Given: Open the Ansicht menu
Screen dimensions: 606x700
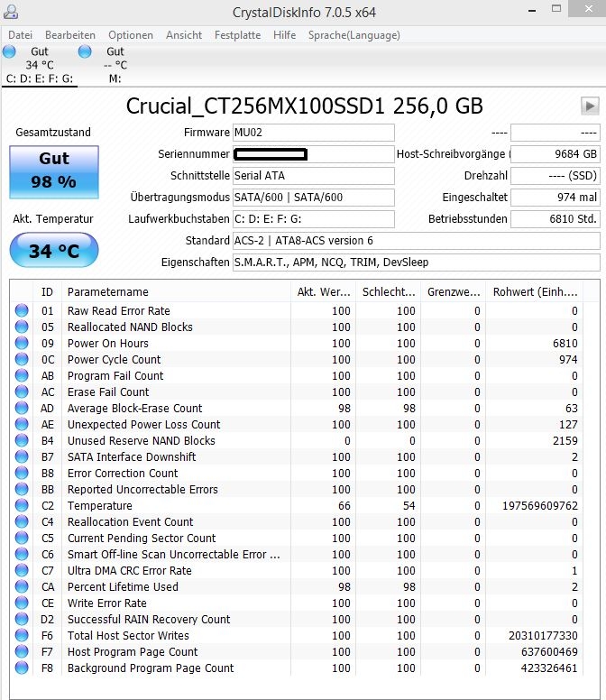Looking at the screenshot, I should pyautogui.click(x=184, y=35).
